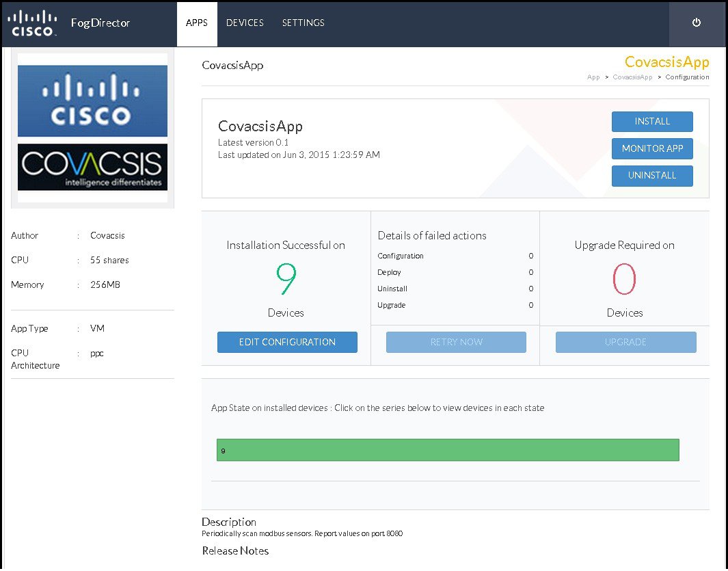The width and height of the screenshot is (728, 571).
Task: Click the UPGRADE button
Action: 625,342
